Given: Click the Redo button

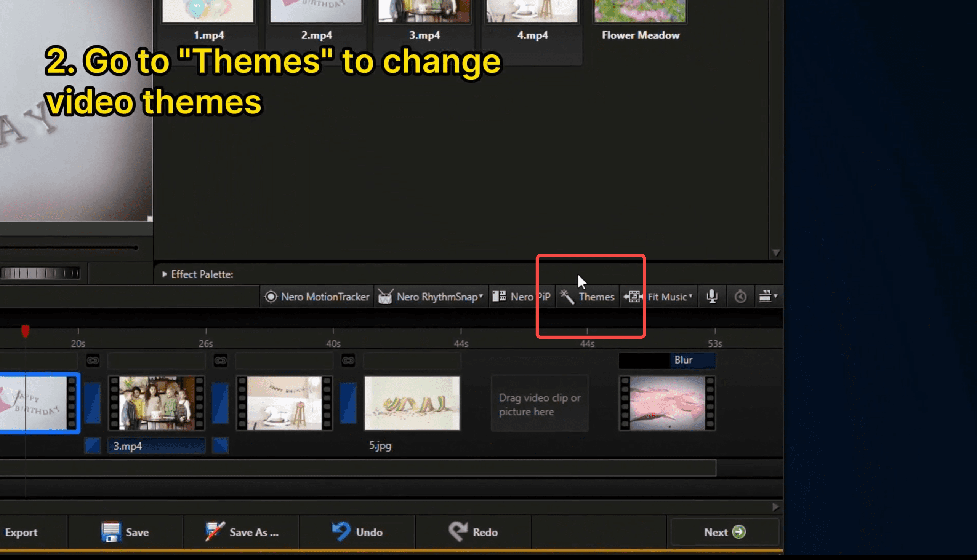Looking at the screenshot, I should coord(473,532).
